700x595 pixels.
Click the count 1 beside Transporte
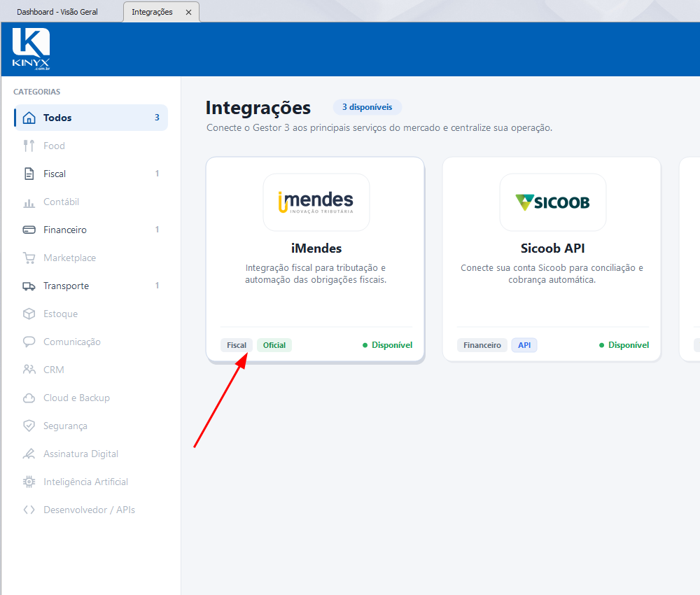tap(157, 286)
